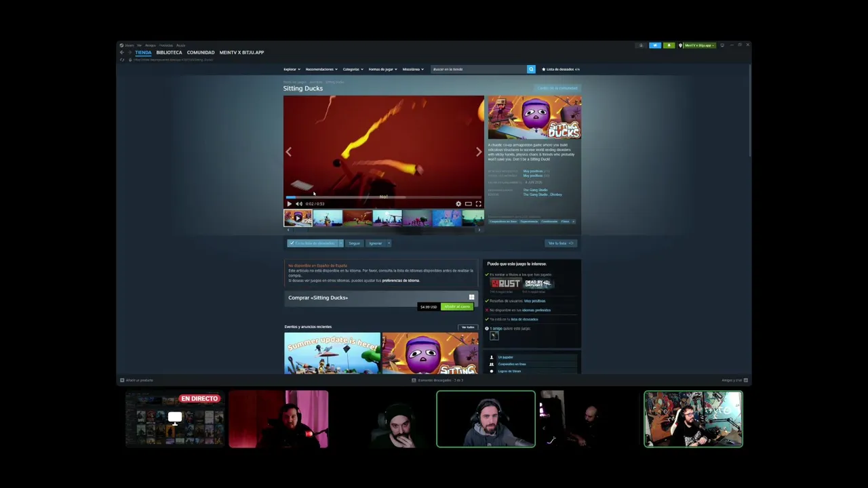
Task: Open the green notifications bell icon
Action: [x=669, y=45]
